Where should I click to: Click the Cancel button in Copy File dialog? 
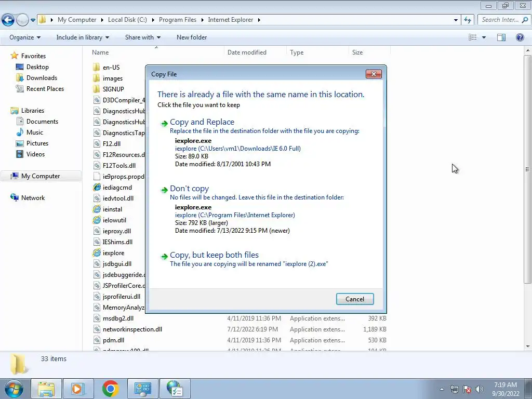(x=355, y=299)
